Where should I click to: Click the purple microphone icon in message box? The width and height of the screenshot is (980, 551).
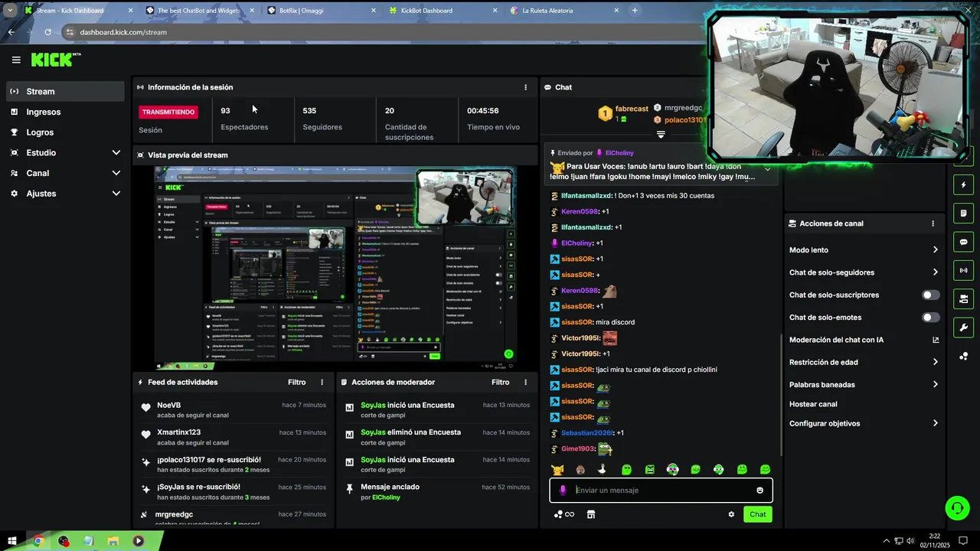click(563, 491)
